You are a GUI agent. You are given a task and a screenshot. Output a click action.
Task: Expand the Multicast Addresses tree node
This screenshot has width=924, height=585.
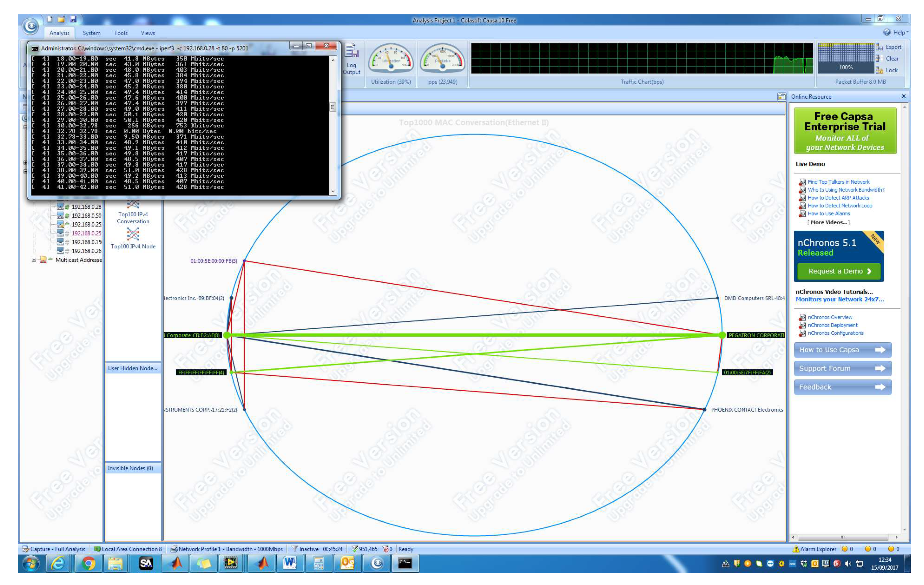tap(34, 260)
